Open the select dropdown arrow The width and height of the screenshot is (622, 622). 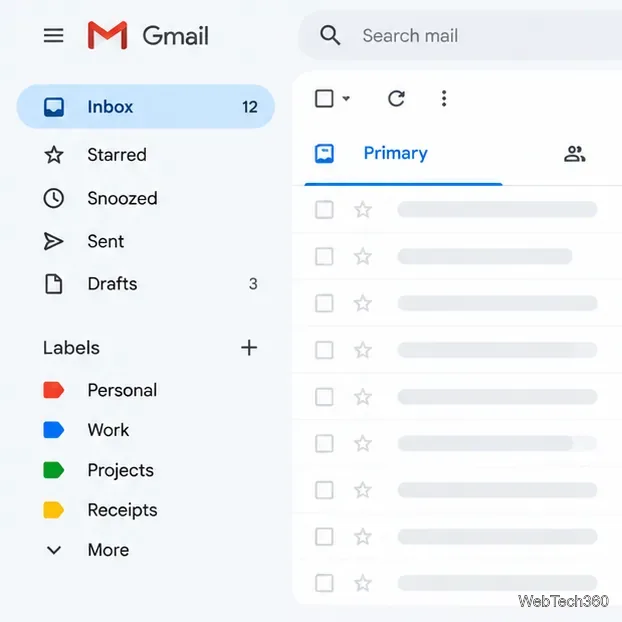click(346, 98)
